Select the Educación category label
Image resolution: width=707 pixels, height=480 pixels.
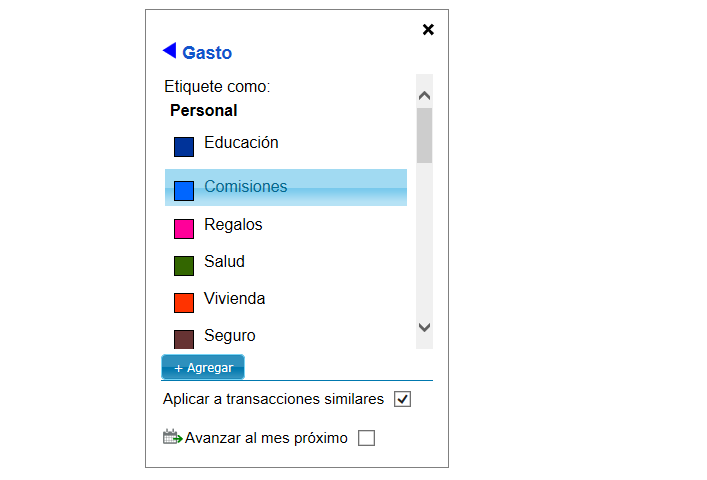click(x=241, y=143)
